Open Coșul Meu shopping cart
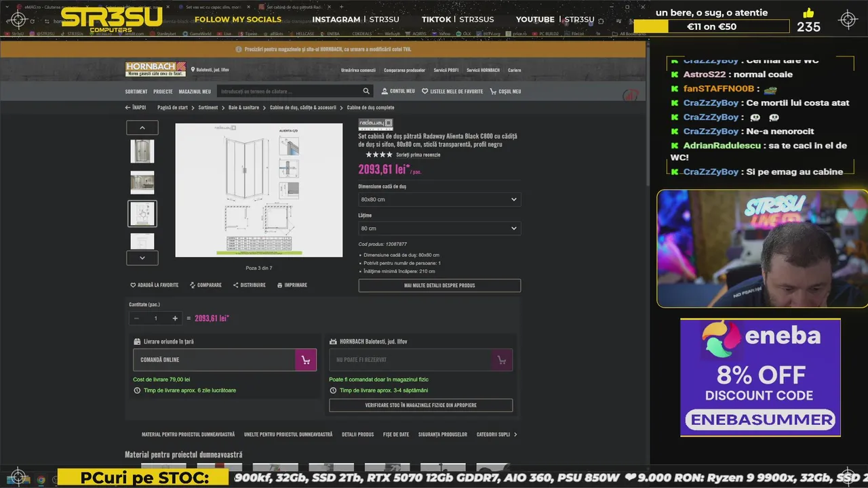 click(506, 91)
